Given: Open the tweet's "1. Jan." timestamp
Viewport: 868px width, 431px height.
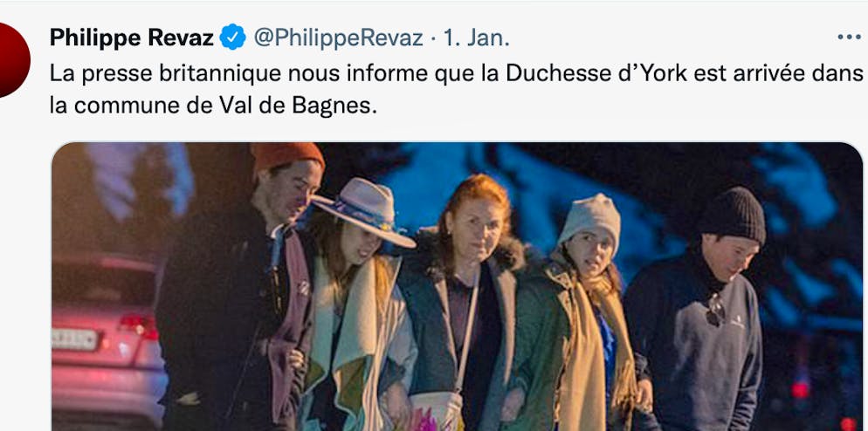Looking at the screenshot, I should click(x=476, y=38).
